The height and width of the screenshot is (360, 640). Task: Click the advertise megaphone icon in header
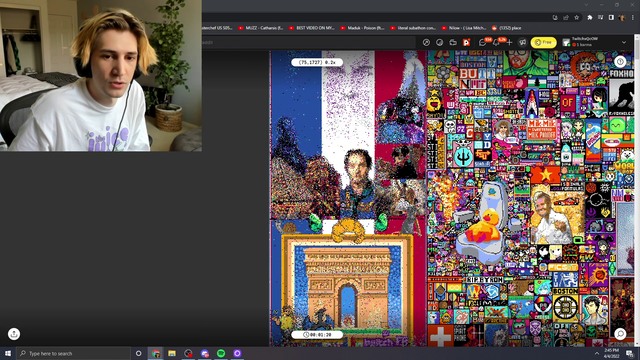pos(522,42)
